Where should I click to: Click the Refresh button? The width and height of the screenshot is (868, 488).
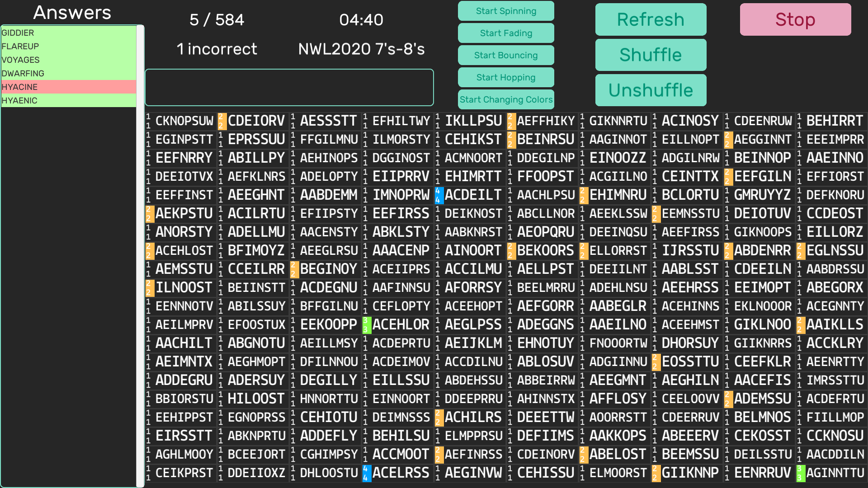[651, 19]
